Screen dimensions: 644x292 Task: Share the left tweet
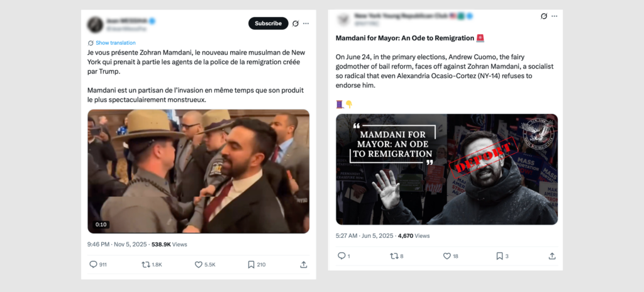tap(304, 264)
